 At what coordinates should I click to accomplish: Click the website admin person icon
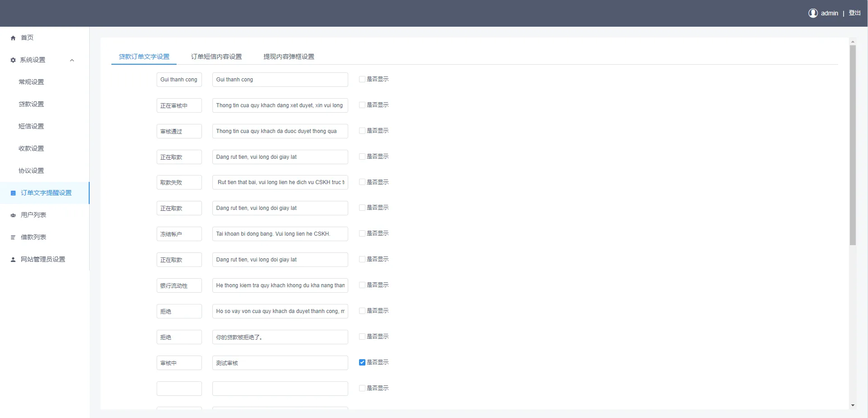[13, 260]
